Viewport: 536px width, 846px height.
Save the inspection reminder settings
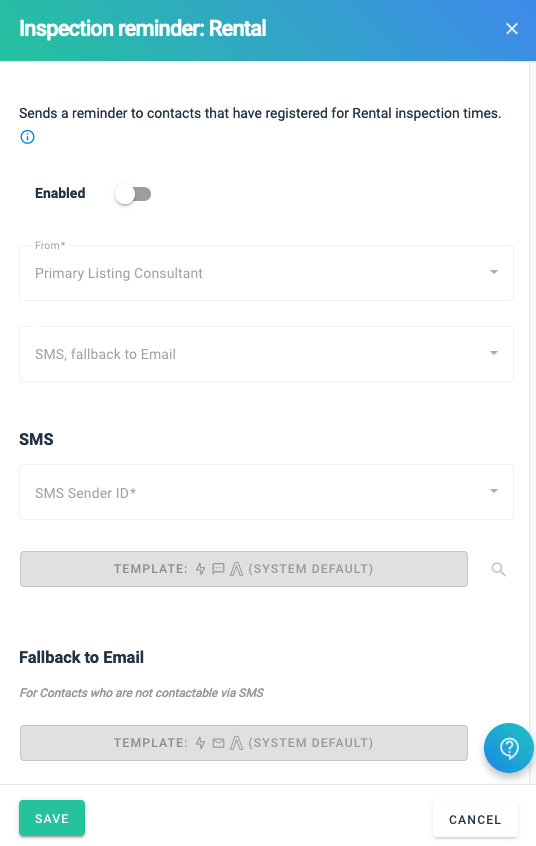[52, 818]
